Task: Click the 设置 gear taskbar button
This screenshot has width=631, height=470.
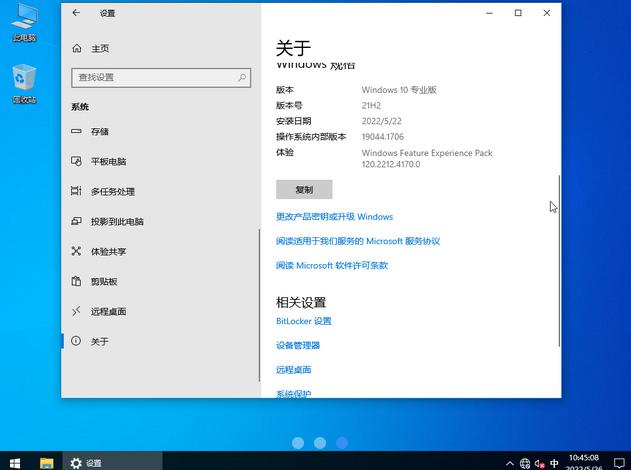Action: point(112,463)
